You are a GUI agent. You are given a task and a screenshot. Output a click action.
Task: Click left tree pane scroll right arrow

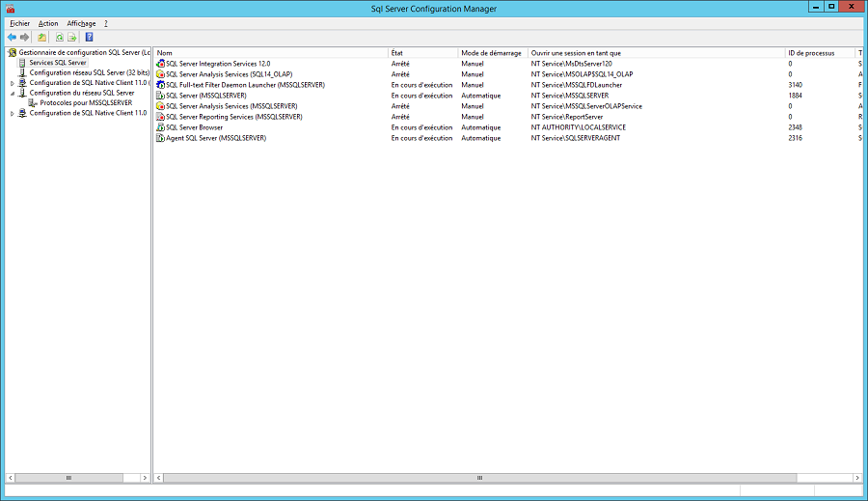tap(145, 478)
